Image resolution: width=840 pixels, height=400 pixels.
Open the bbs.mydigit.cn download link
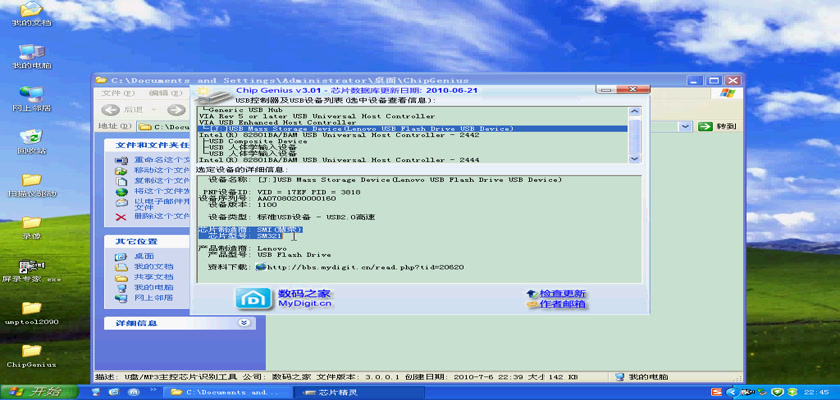(x=365, y=267)
